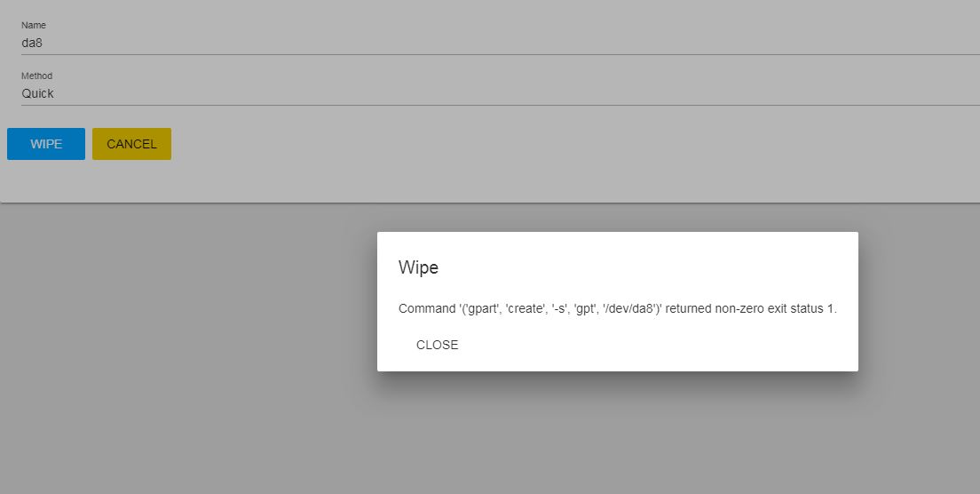Click the Name field label
The image size is (980, 494).
pyautogui.click(x=34, y=25)
